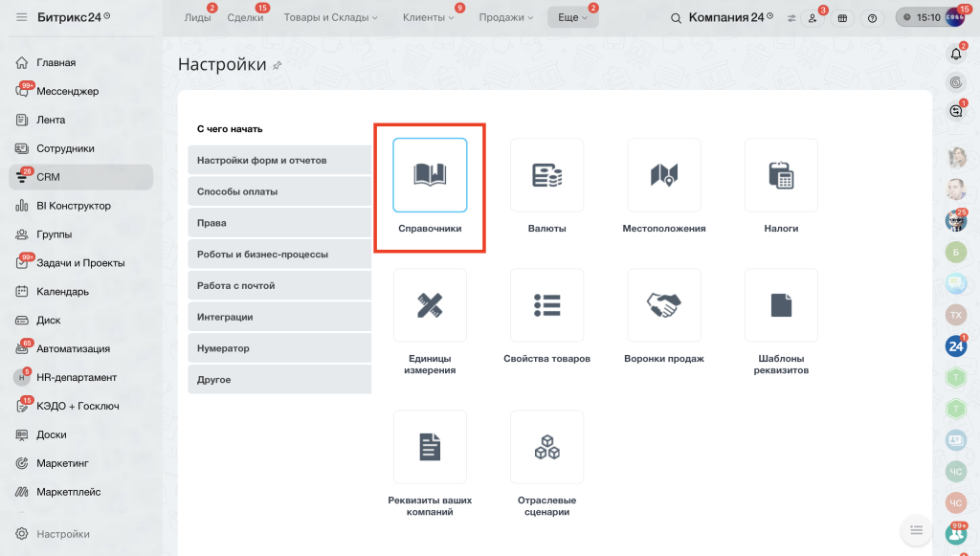
Task: Open Роботы и бизнес-процессы section
Action: tap(279, 255)
